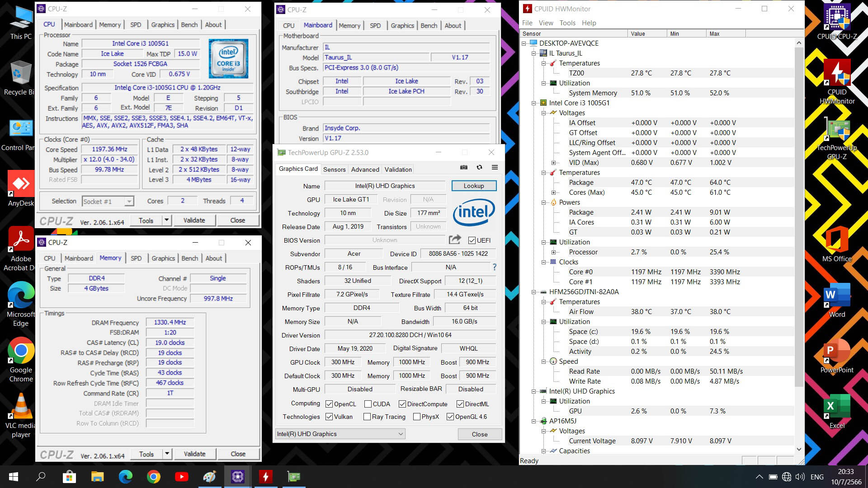Viewport: 868px width, 488px height.
Task: Expand the Cores (Max) temperature node
Action: [554, 192]
